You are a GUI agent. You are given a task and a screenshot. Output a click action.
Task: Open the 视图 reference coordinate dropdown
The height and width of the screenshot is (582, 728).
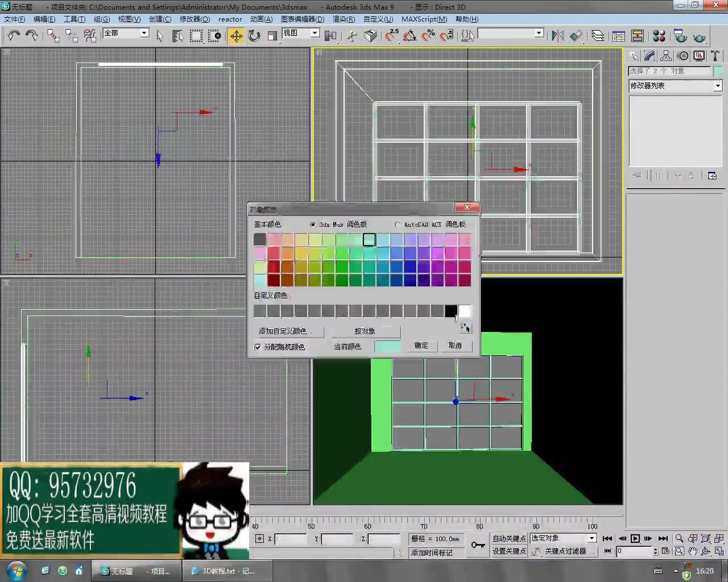pos(315,33)
